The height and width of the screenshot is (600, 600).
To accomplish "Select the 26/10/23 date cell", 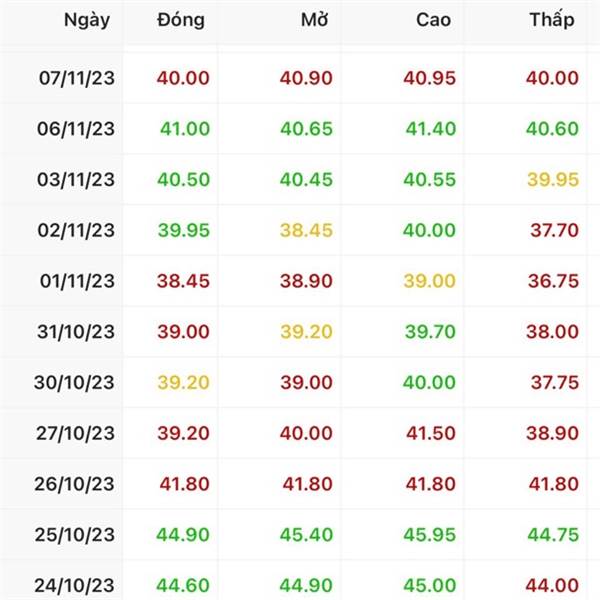I will [75, 484].
